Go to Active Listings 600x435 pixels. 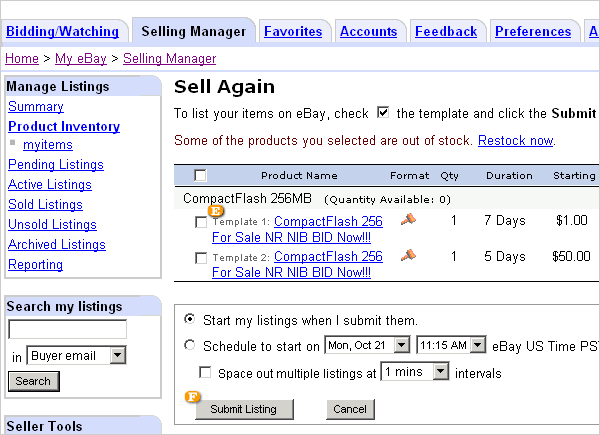click(50, 184)
